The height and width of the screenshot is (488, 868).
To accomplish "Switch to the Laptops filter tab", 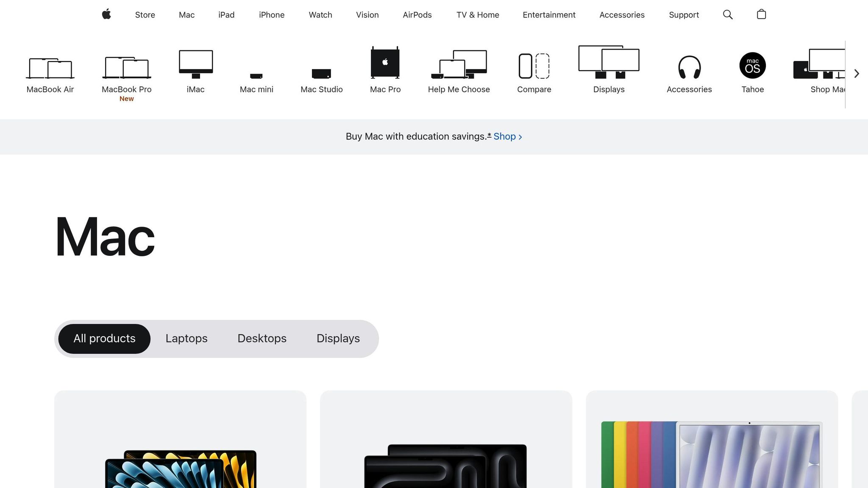I will coord(186,338).
